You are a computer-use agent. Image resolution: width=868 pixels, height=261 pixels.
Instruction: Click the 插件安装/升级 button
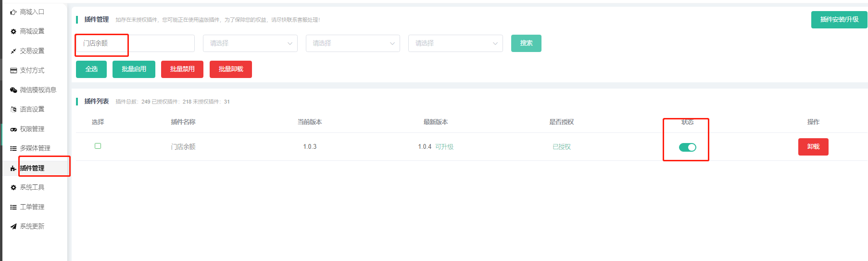(x=839, y=20)
